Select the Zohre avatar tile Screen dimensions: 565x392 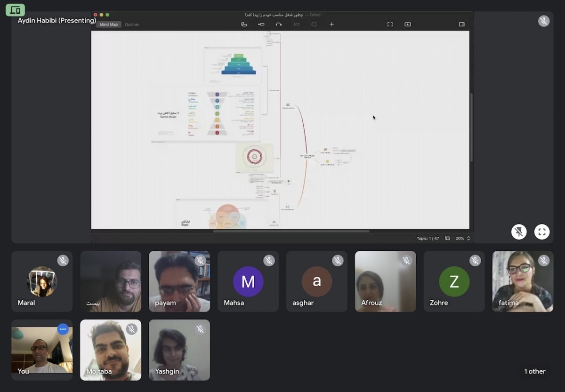[454, 281]
